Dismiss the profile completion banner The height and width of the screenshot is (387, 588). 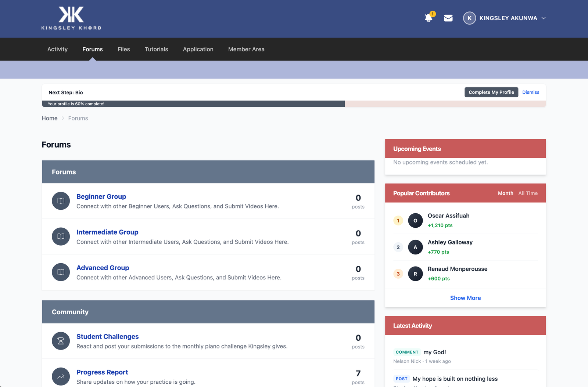point(531,92)
